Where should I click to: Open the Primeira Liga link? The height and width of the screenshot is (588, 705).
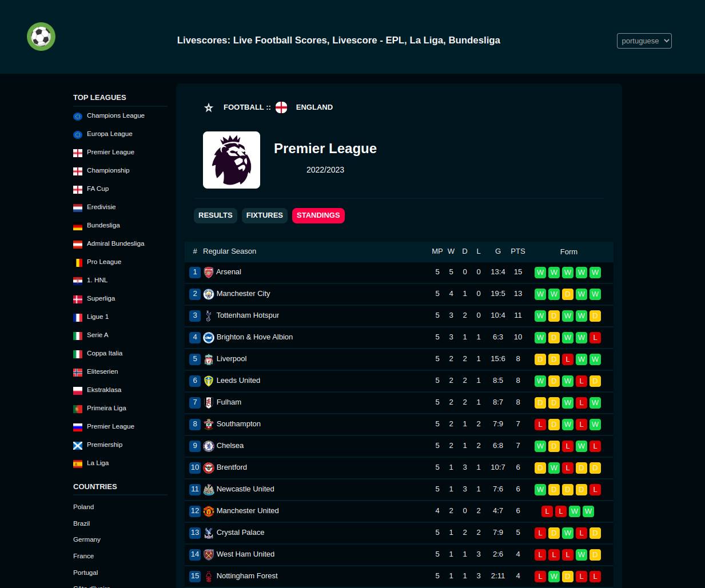pos(106,408)
